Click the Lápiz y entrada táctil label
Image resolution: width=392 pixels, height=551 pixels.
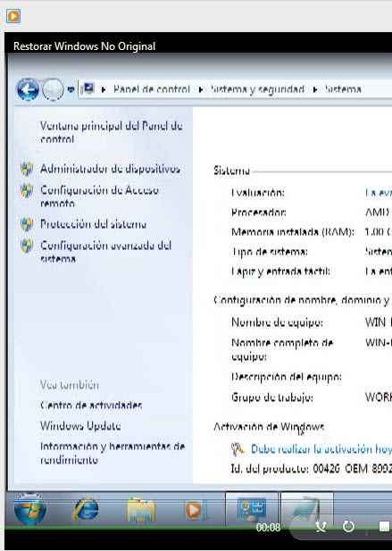coord(280,271)
